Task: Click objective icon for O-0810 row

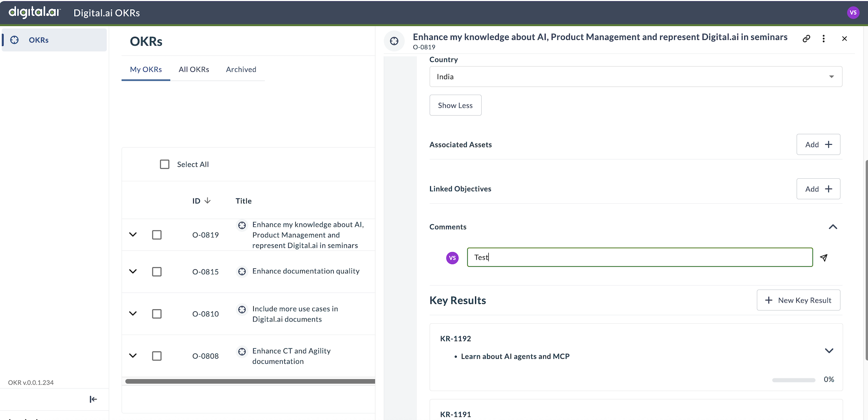Action: coord(242,310)
